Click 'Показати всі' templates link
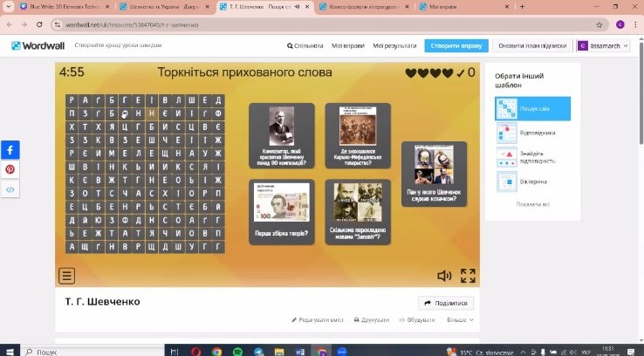 532,204
